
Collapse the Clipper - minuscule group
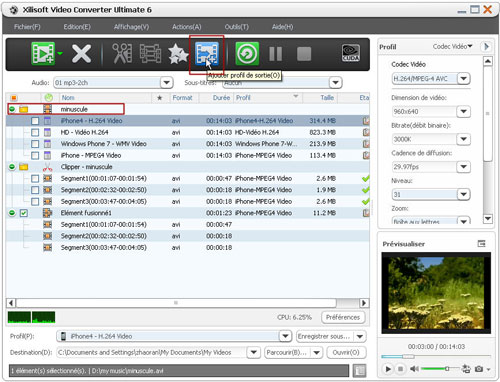tap(12, 167)
